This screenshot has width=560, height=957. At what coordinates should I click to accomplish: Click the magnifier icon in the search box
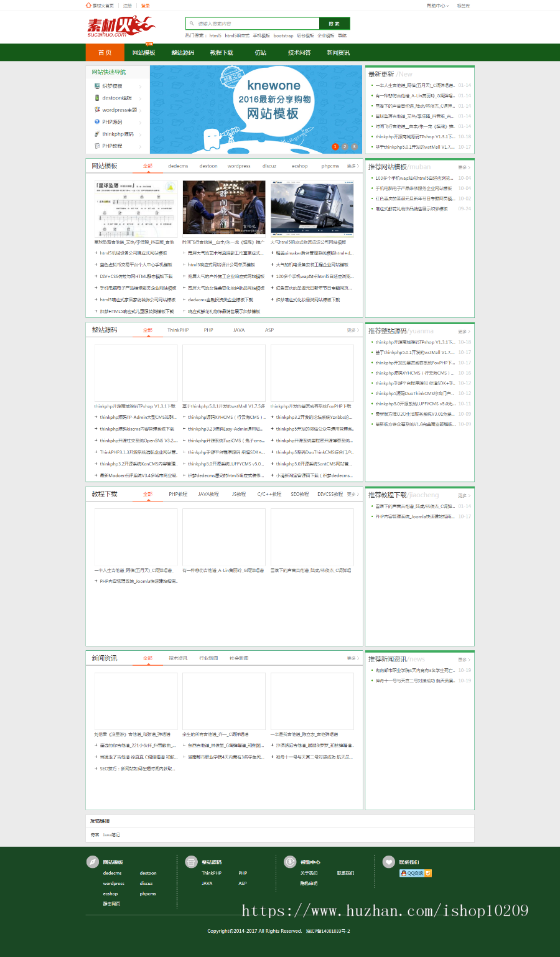(x=190, y=22)
